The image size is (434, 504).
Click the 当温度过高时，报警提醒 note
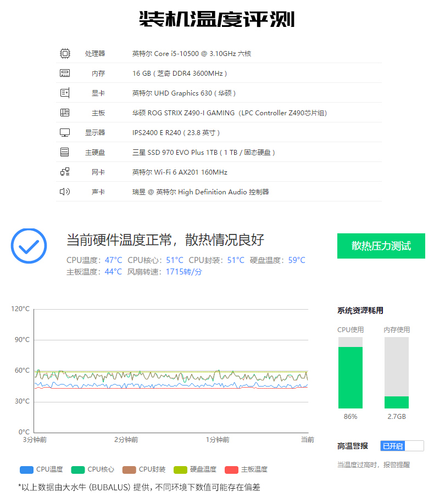[x=374, y=465]
